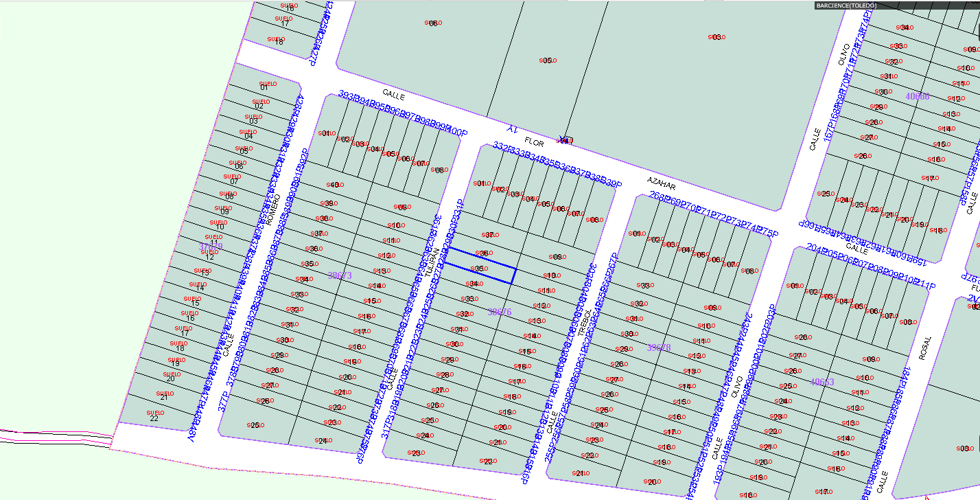Click block number 39673 label
Viewport: 980px width, 500px height.
pos(340,275)
